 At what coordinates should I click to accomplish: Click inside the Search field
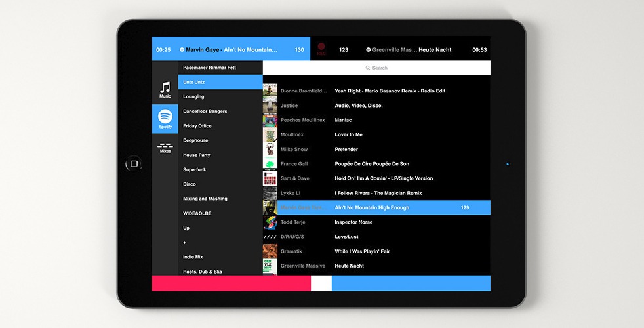pyautogui.click(x=376, y=68)
